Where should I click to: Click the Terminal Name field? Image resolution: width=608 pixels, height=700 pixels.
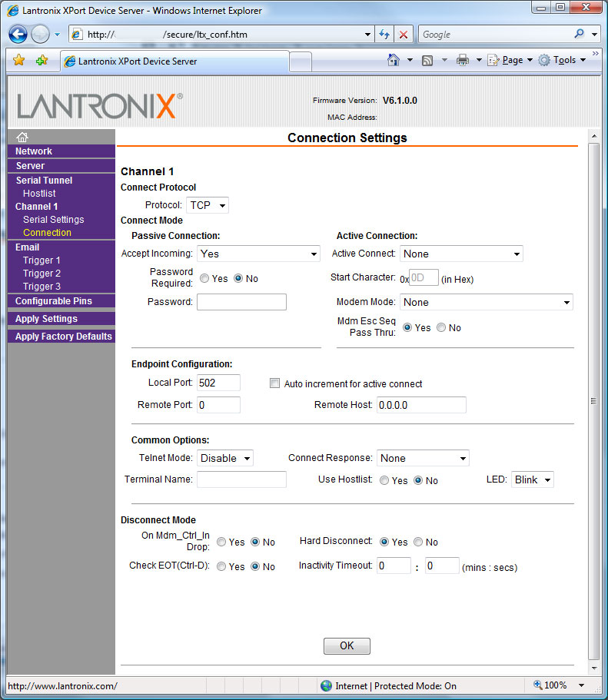point(241,479)
